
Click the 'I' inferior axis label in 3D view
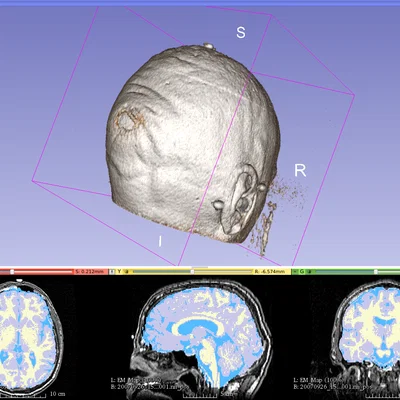pyautogui.click(x=160, y=241)
